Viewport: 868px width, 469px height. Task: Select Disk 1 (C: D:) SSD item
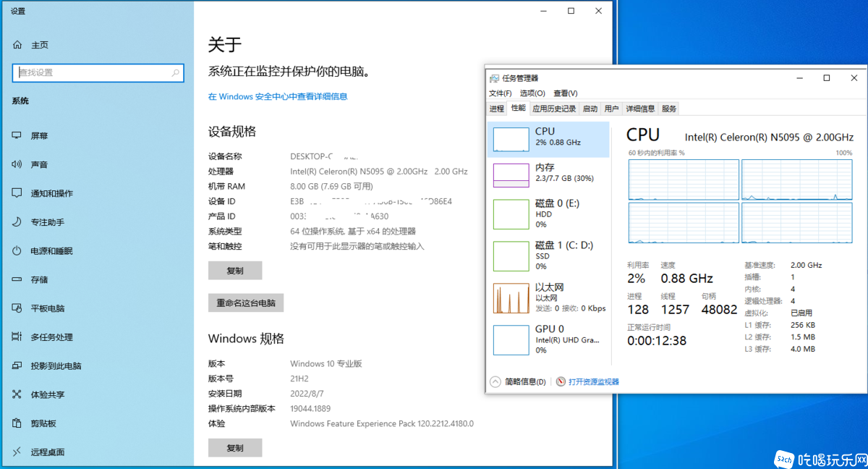point(548,256)
